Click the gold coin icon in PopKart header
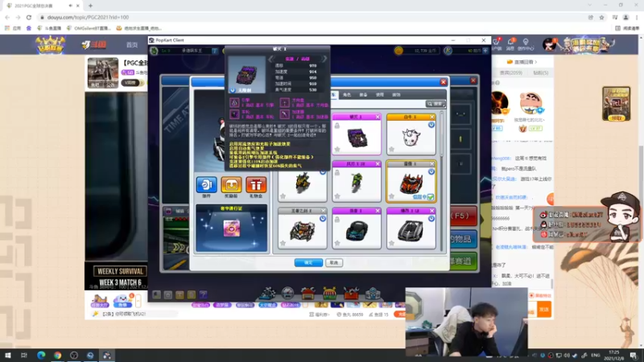Viewport: 644px width, 362px height. tap(398, 51)
